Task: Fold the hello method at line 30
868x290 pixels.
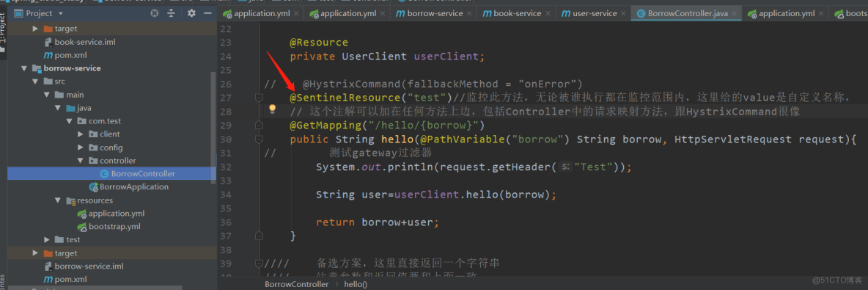Action: click(x=258, y=139)
